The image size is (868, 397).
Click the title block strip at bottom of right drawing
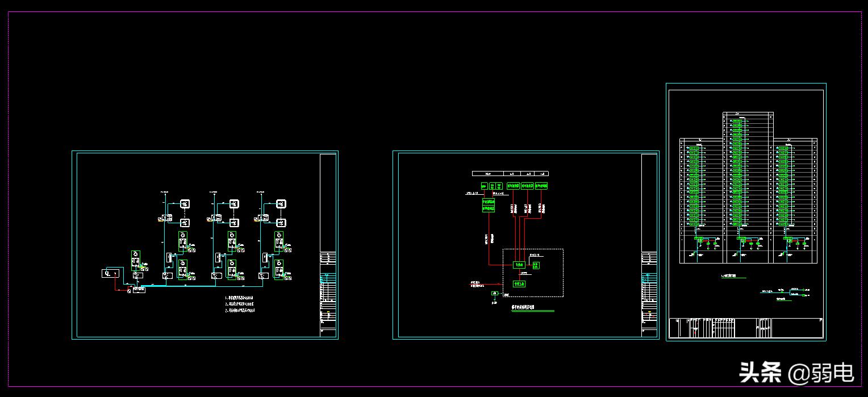[x=746, y=327]
